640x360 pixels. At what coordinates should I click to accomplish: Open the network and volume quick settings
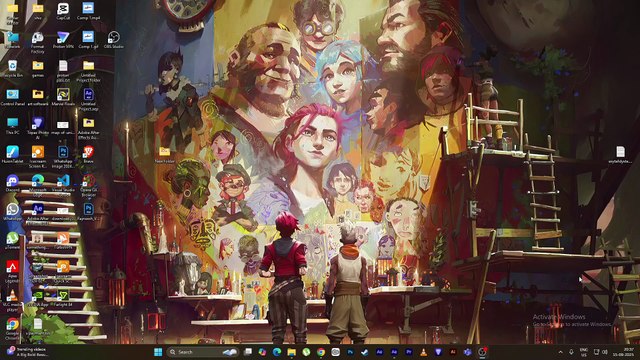pos(600,352)
